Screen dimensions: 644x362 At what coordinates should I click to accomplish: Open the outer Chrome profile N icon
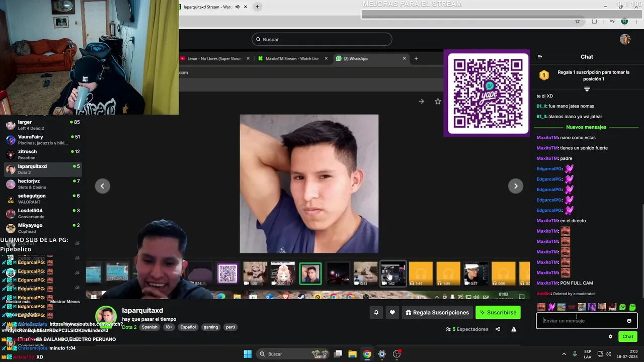[624, 21]
